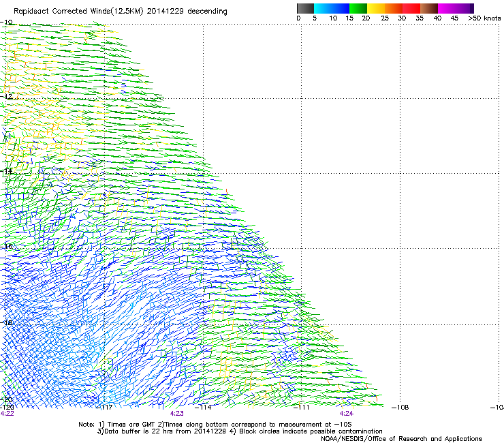Select the "10" legend scale label
The height and width of the screenshot is (443, 504).
pos(333,18)
